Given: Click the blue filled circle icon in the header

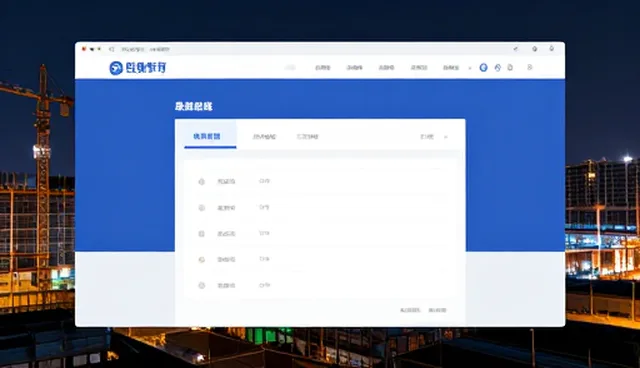Looking at the screenshot, I should pos(483,68).
